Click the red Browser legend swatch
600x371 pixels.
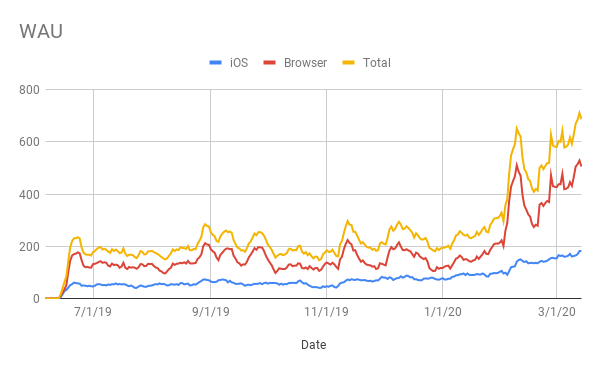[x=270, y=63]
